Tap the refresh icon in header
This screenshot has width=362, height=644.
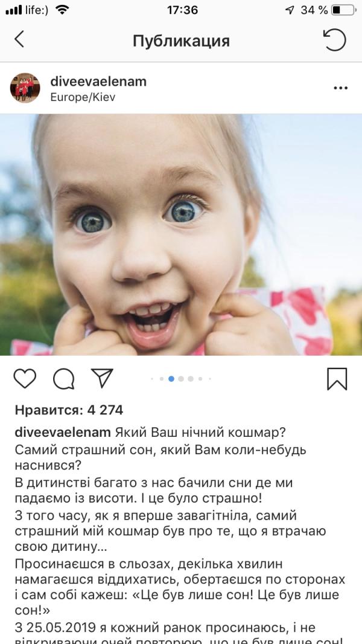coord(334,40)
